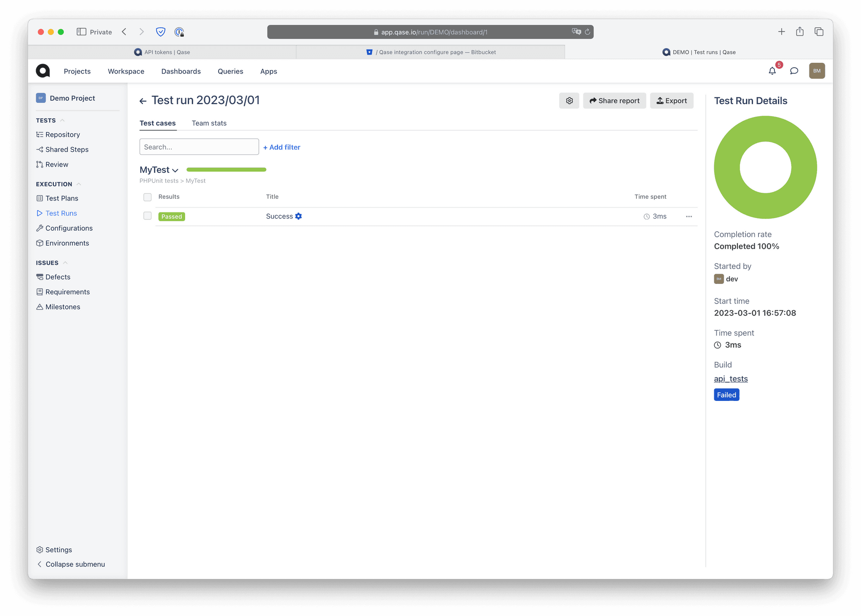
Task: Switch to the Team stats tab
Action: point(209,123)
